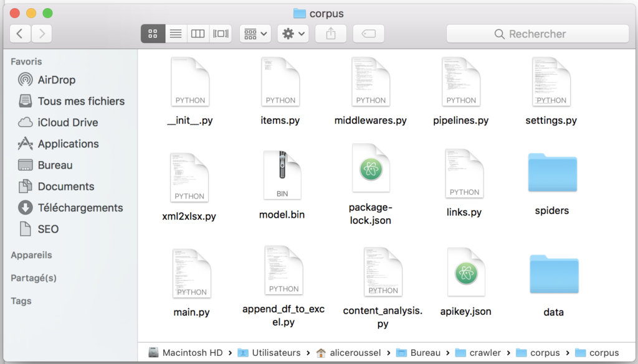Open the arrange items dropdown

(x=255, y=34)
